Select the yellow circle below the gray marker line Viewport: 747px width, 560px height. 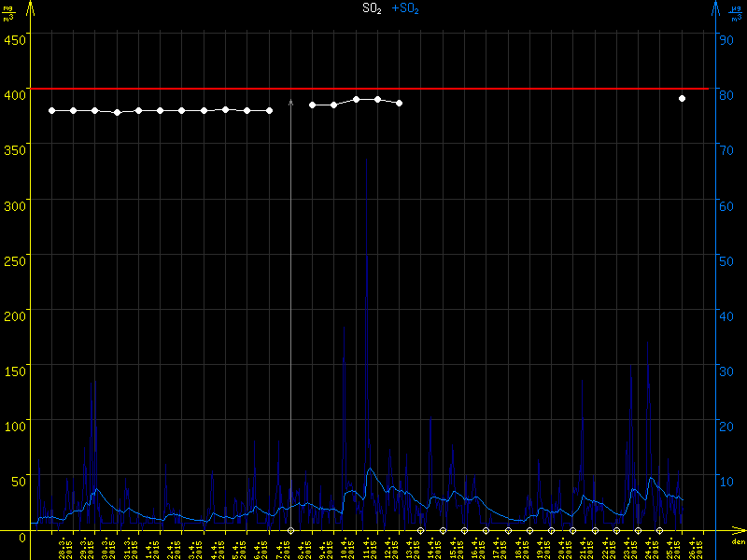[291, 530]
